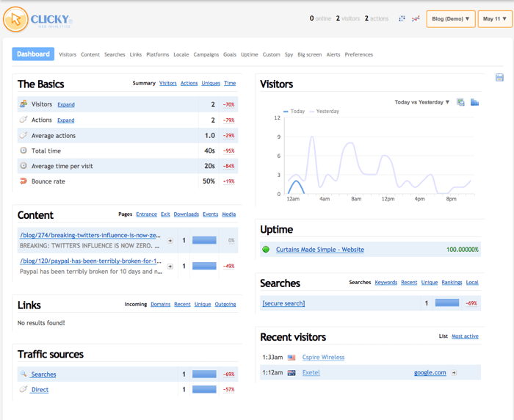Go to the Visitors main tab
This screenshot has height=420, width=514.
68,54
